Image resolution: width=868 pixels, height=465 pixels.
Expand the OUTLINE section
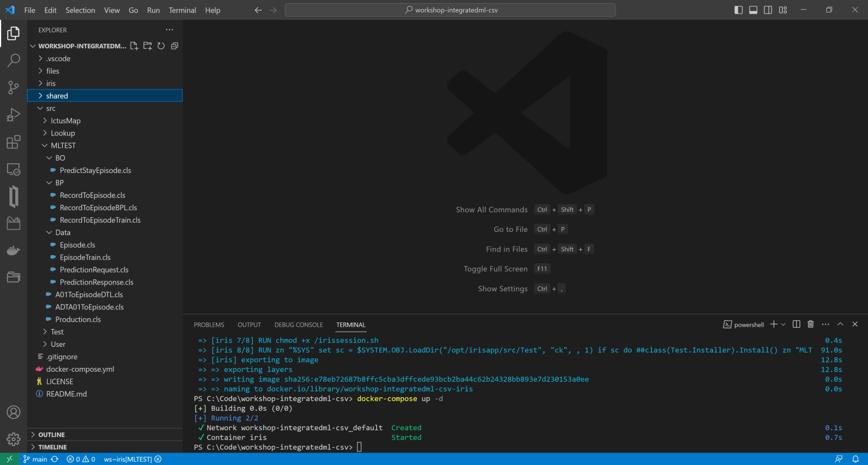pyautogui.click(x=52, y=435)
